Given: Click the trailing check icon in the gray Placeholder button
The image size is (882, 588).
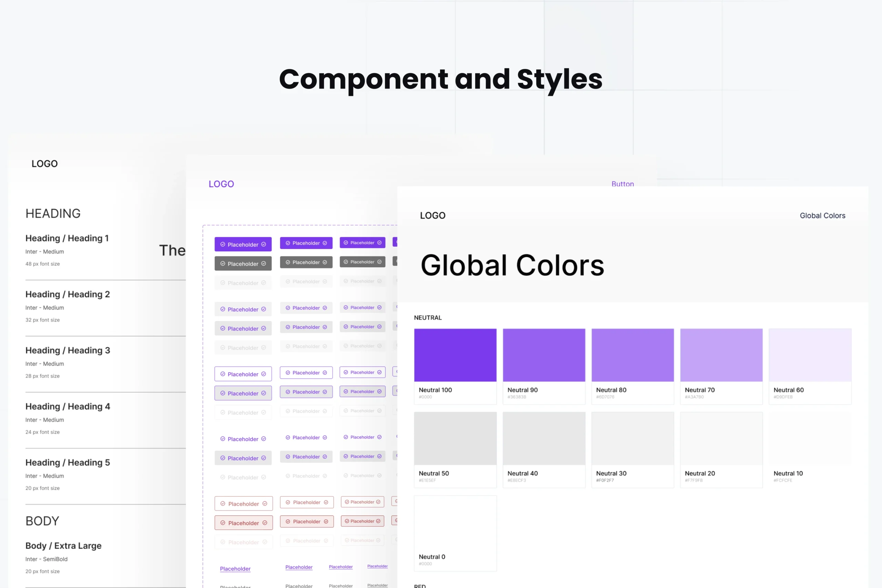Looking at the screenshot, I should coord(264,264).
